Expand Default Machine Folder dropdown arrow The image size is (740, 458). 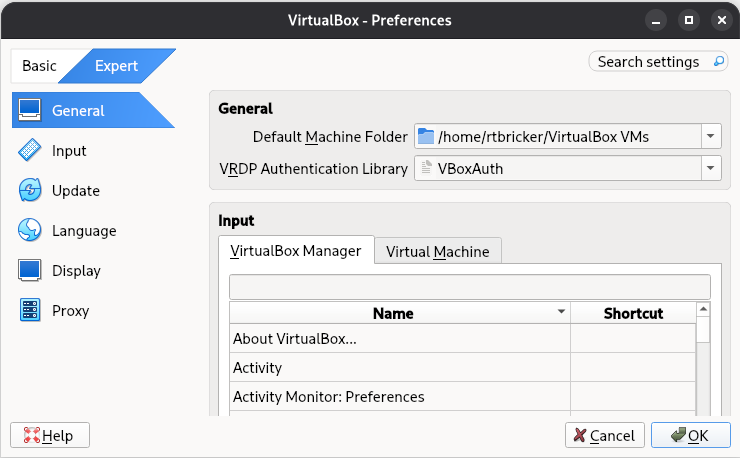[710, 136]
